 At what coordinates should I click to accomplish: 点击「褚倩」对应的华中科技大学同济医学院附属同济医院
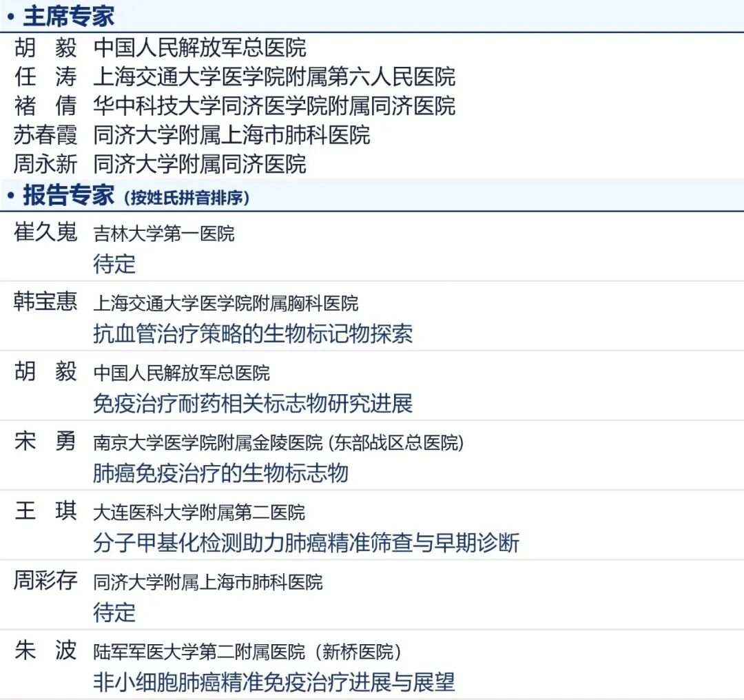click(276, 107)
